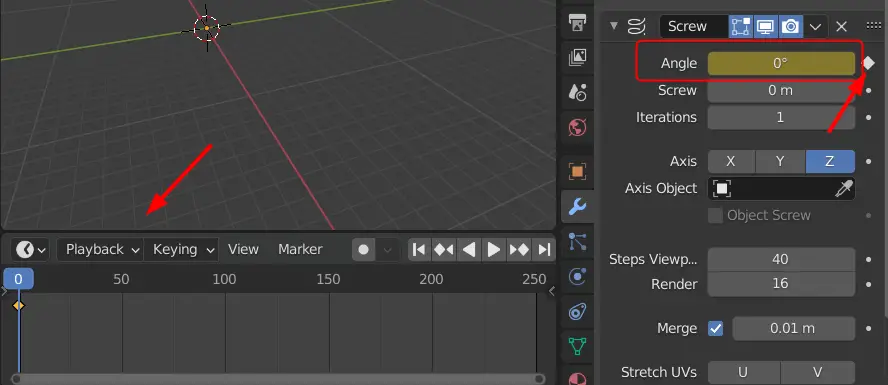Toggle Stretch UVs V button
The height and width of the screenshot is (385, 888).
click(x=818, y=373)
